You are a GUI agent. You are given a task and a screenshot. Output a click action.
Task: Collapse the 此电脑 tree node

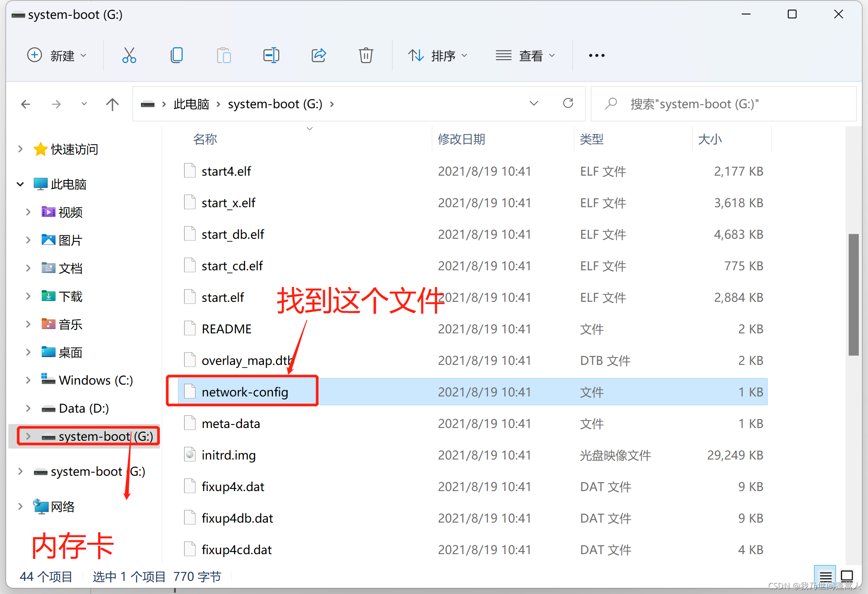(x=20, y=184)
